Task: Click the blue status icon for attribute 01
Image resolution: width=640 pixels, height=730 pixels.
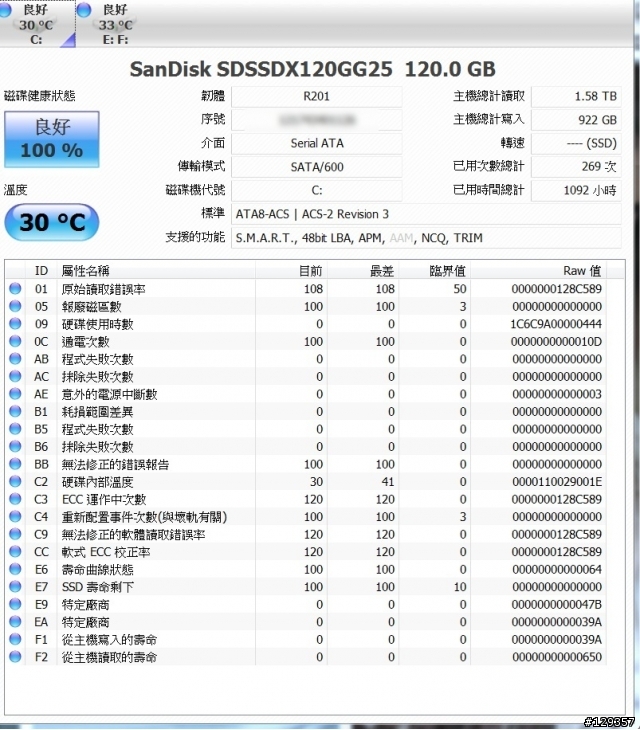Action: pos(15,289)
